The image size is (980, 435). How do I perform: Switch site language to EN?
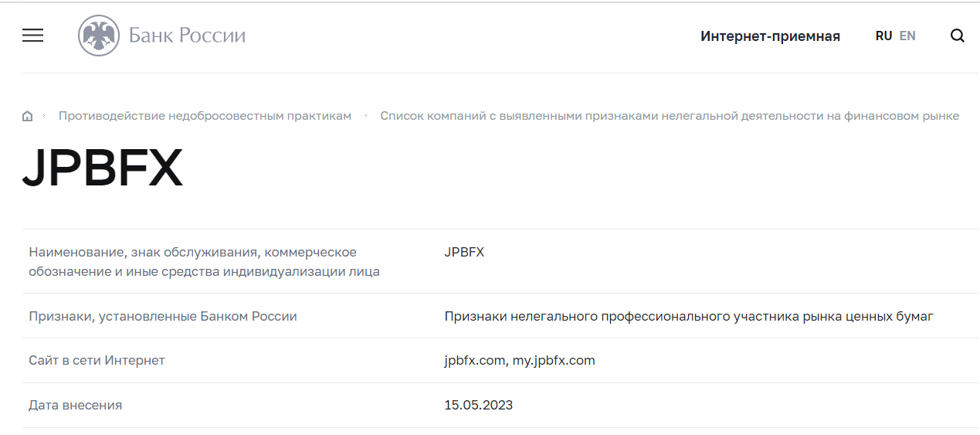pos(907,36)
